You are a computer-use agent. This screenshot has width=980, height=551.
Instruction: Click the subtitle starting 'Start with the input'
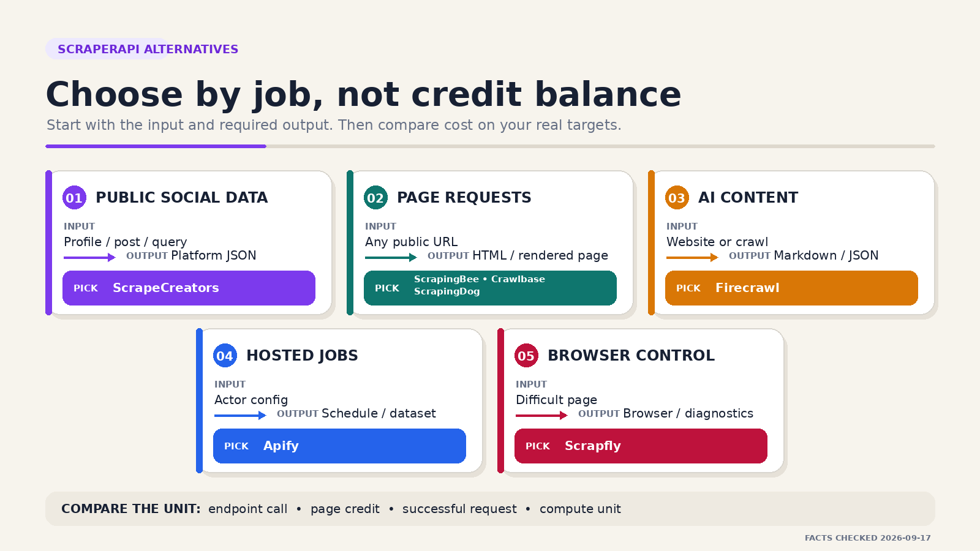[334, 125]
